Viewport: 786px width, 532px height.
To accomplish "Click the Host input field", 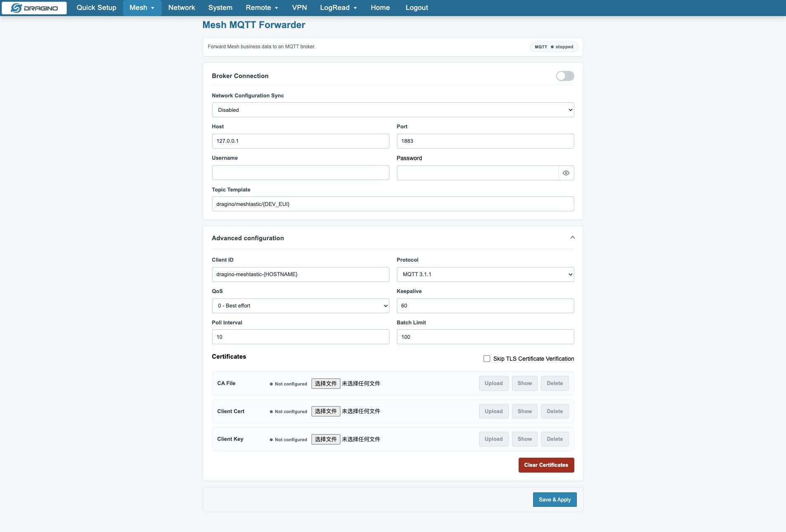I will [300, 141].
